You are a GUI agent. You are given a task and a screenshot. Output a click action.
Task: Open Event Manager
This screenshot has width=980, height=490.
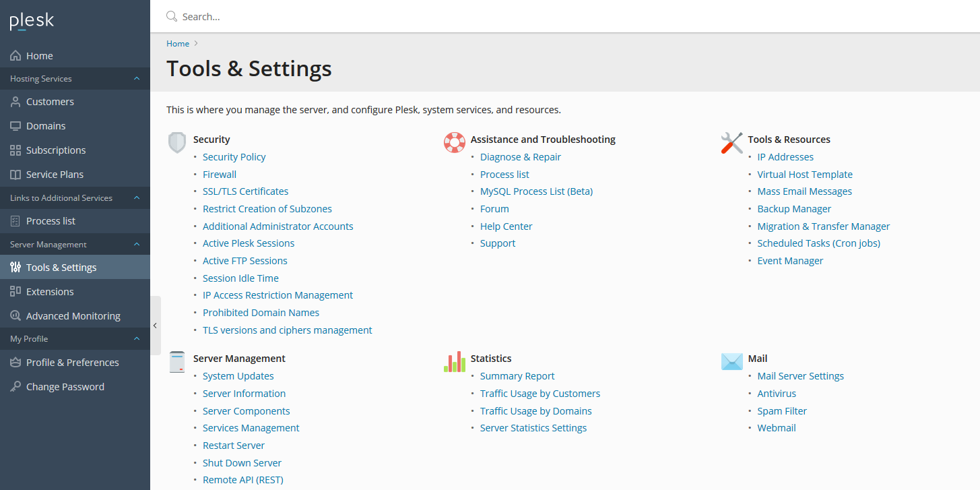[790, 261]
